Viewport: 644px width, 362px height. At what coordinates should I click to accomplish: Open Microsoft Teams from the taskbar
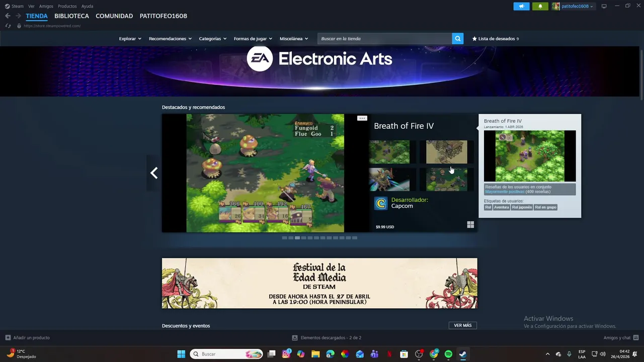click(374, 354)
